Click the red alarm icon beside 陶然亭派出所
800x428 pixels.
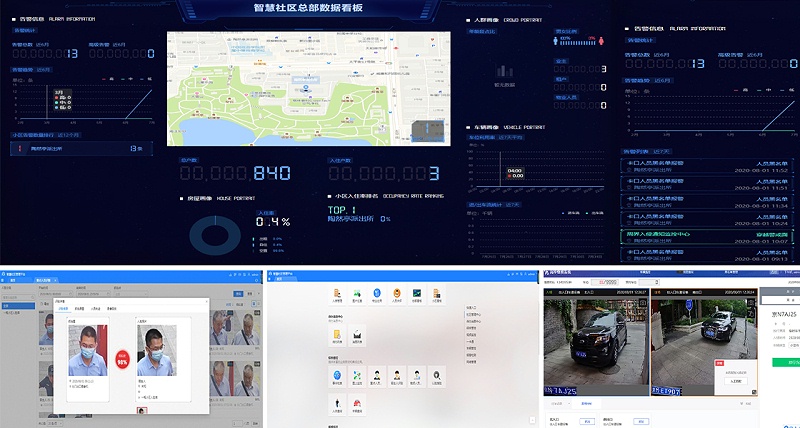pyautogui.click(x=20, y=149)
